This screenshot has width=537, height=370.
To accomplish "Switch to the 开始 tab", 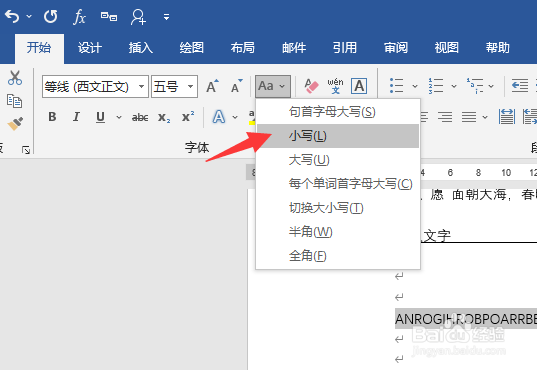I will (39, 48).
